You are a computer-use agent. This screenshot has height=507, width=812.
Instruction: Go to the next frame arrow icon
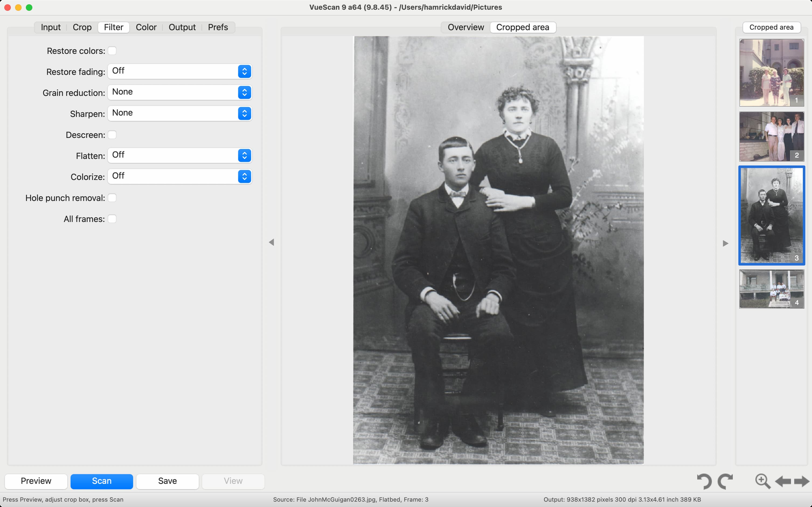pos(802,481)
